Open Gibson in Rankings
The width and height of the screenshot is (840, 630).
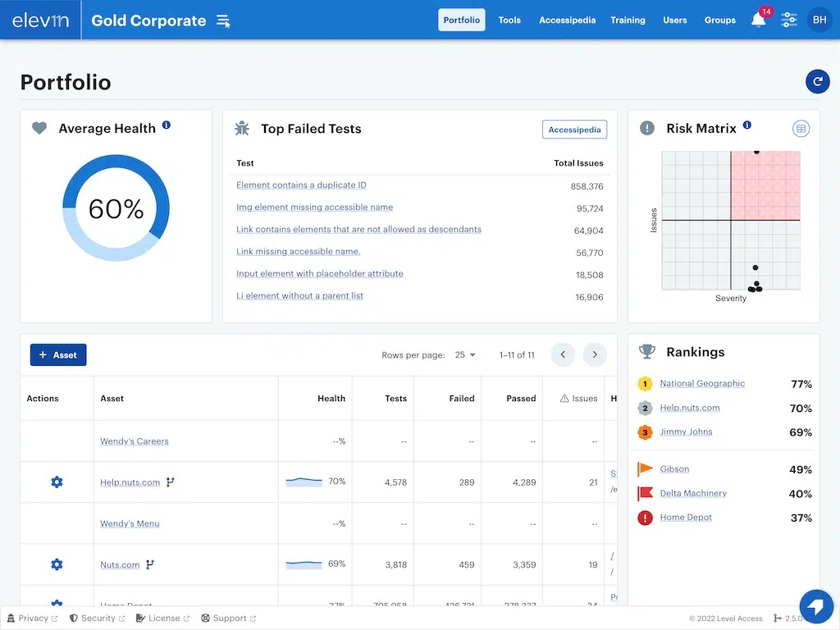point(674,468)
